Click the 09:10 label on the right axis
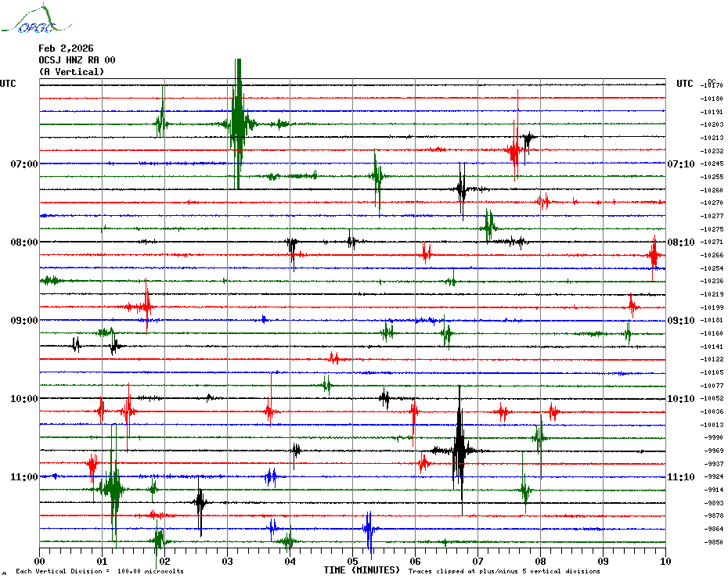 tap(680, 321)
